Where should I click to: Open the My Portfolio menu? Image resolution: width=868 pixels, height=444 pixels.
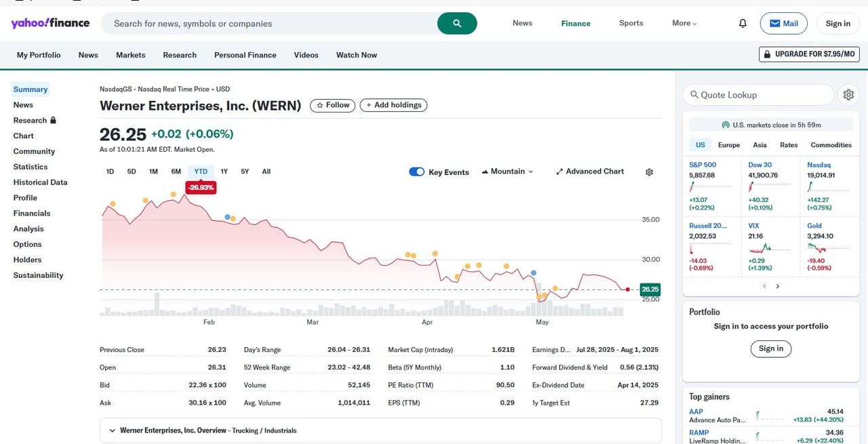click(x=39, y=55)
